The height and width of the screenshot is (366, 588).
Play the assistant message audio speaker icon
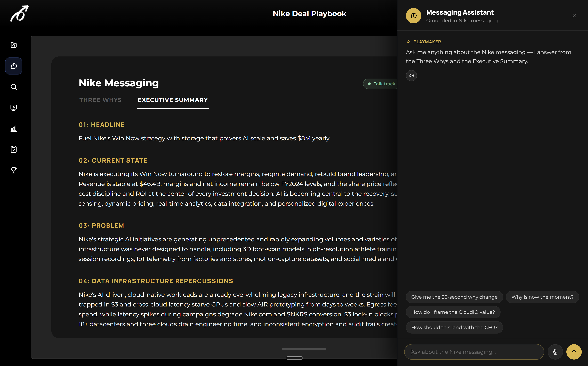(411, 76)
